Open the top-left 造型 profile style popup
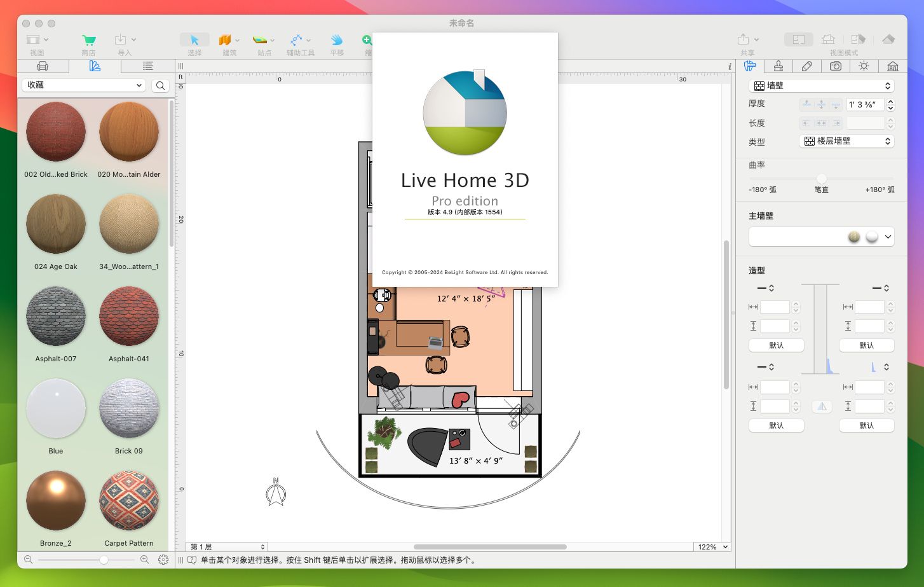Screen dimensions: 924x587 point(766,288)
